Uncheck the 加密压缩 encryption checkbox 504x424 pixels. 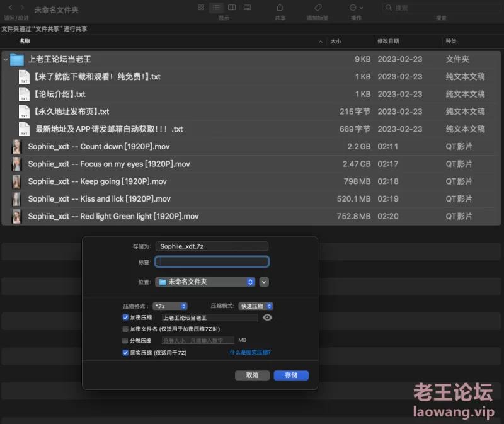pos(125,318)
